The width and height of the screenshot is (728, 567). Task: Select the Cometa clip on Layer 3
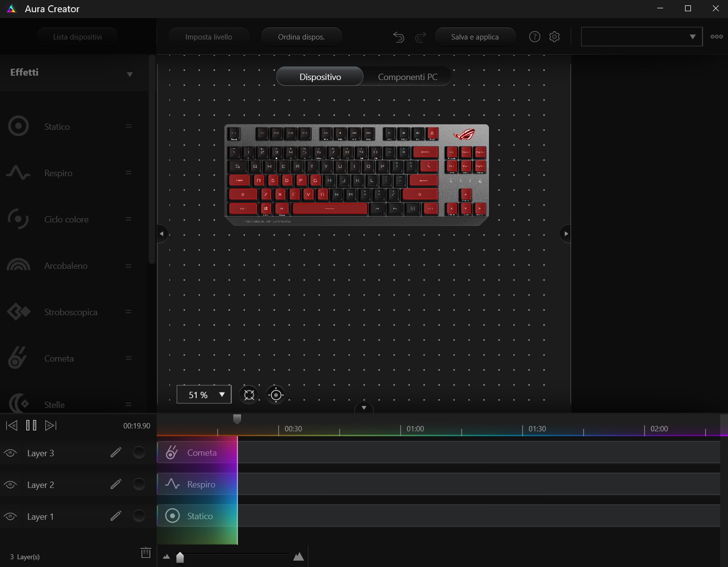197,452
